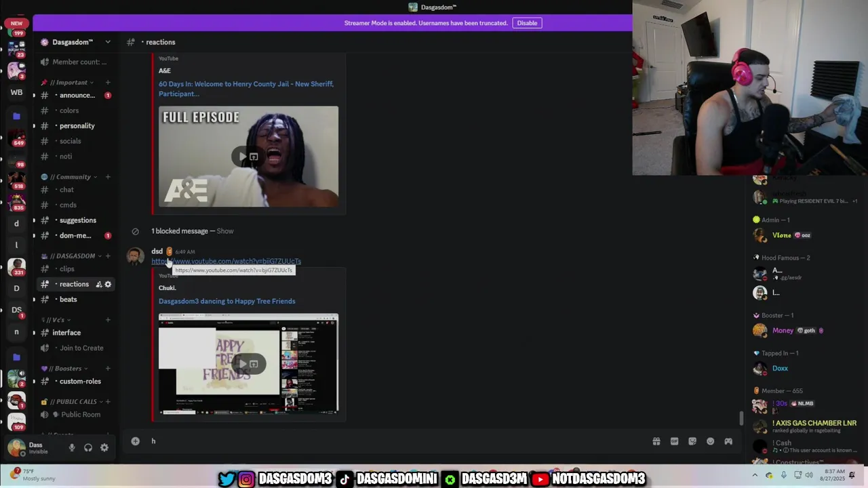Open the personality channel
This screenshot has height=488, width=868.
(x=75, y=126)
